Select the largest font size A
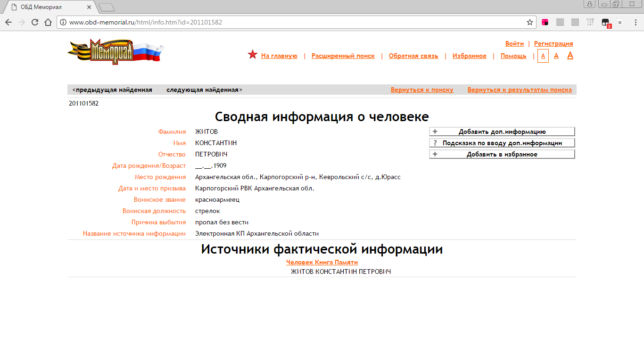This screenshot has width=644, height=362. tap(570, 56)
